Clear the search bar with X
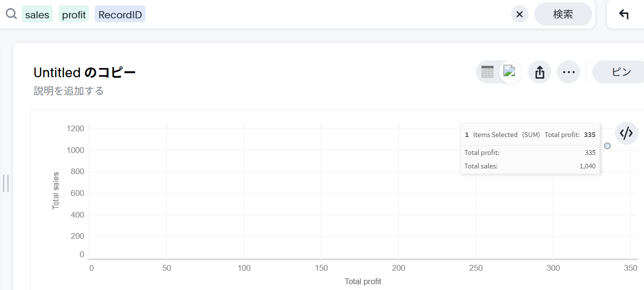The height and width of the screenshot is (290, 644). pyautogui.click(x=519, y=14)
